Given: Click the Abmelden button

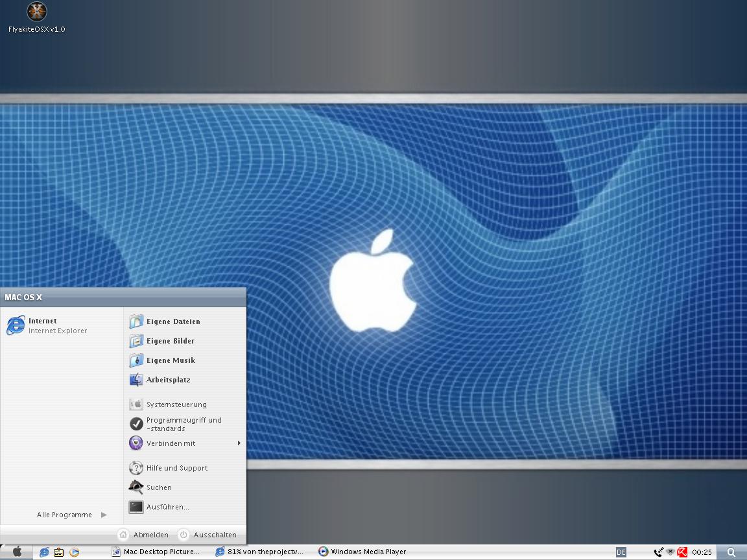Looking at the screenshot, I should tap(143, 535).
